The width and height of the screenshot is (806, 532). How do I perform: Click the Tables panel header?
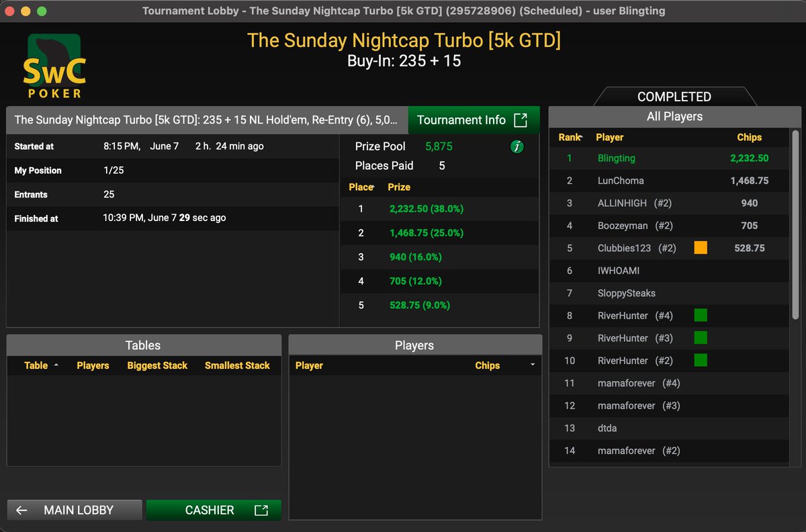(x=143, y=345)
